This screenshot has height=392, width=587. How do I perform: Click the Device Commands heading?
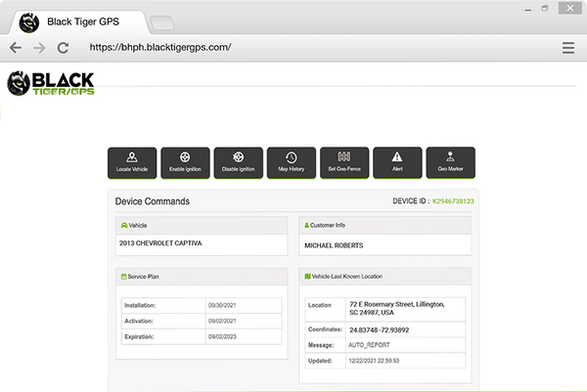(153, 201)
